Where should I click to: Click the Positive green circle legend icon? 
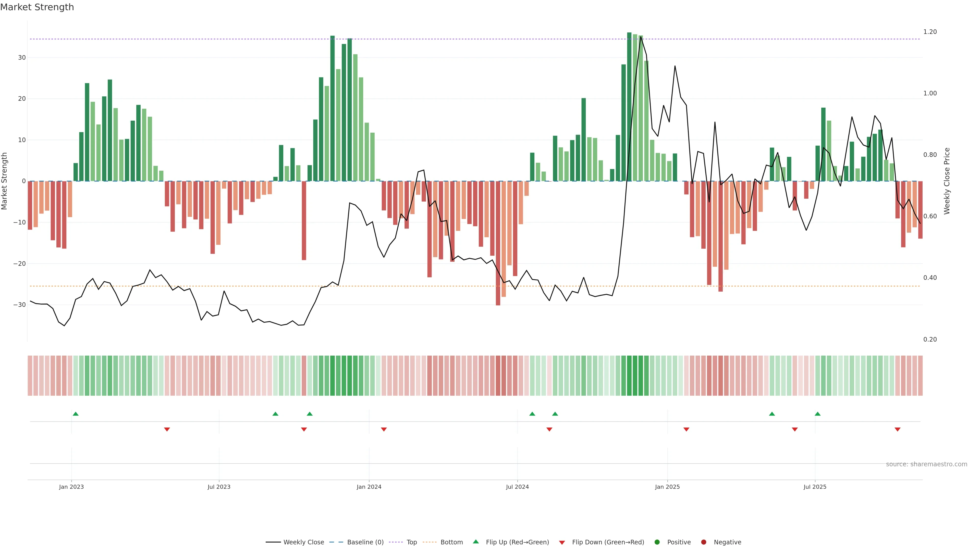657,542
